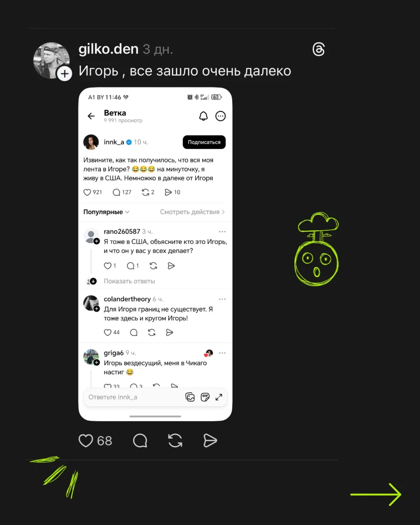Open gilko.den profile name link
This screenshot has width=420, height=525.
click(x=108, y=49)
